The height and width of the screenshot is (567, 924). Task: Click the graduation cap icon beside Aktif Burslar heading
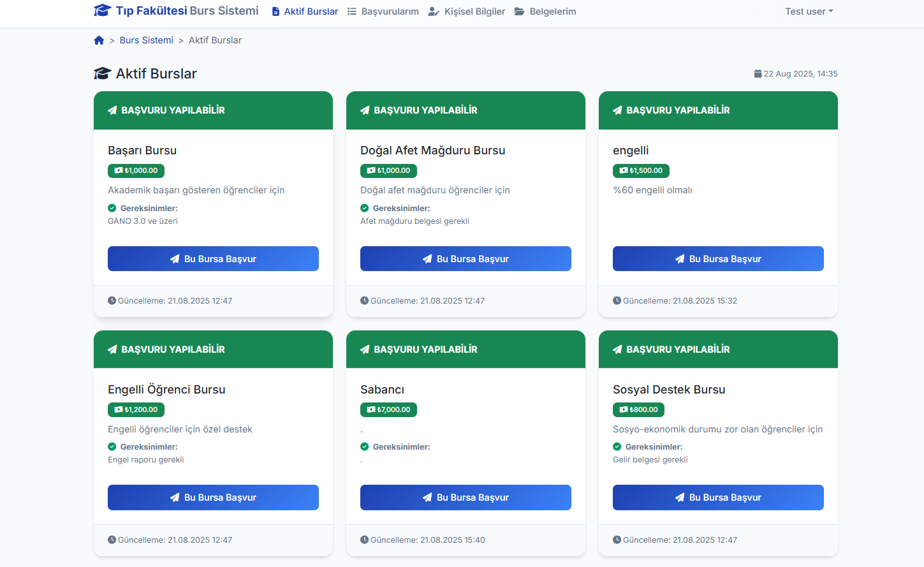click(102, 74)
